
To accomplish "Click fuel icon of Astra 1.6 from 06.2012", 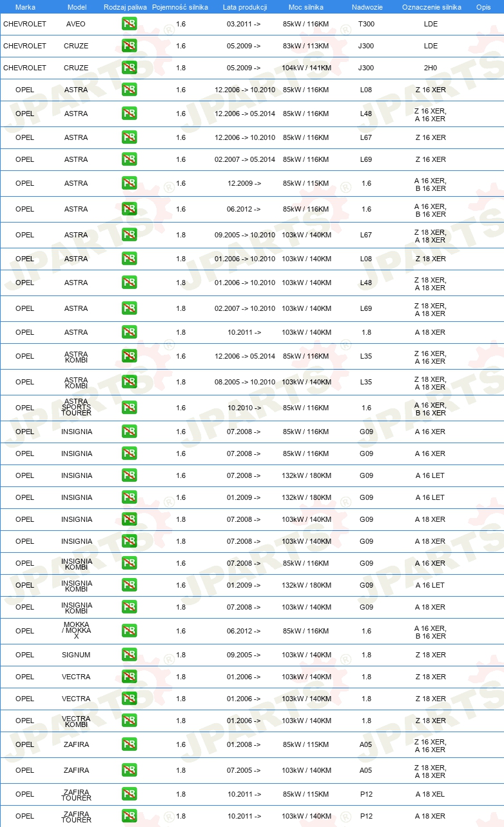I will coord(129,209).
